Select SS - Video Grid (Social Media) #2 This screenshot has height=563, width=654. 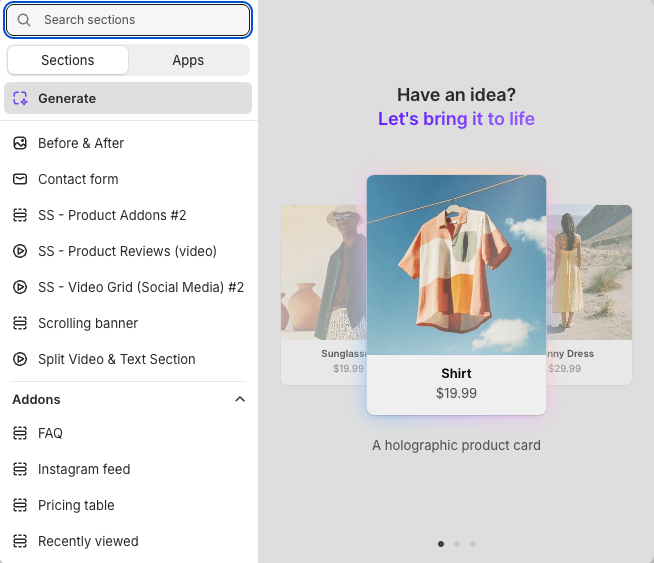(128, 287)
